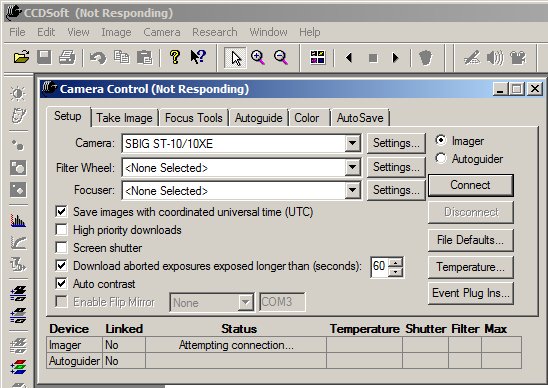The image size is (548, 388).
Task: Click the Paste clipboard toolbar icon
Action: tap(145, 57)
